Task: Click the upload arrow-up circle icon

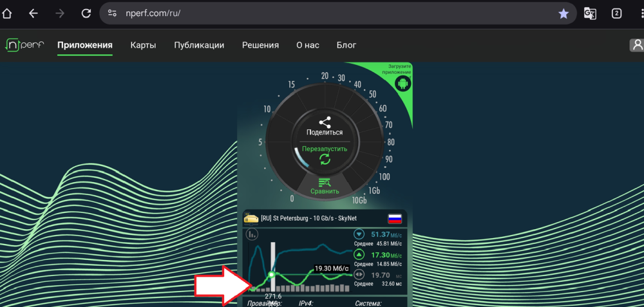Action: (x=359, y=255)
